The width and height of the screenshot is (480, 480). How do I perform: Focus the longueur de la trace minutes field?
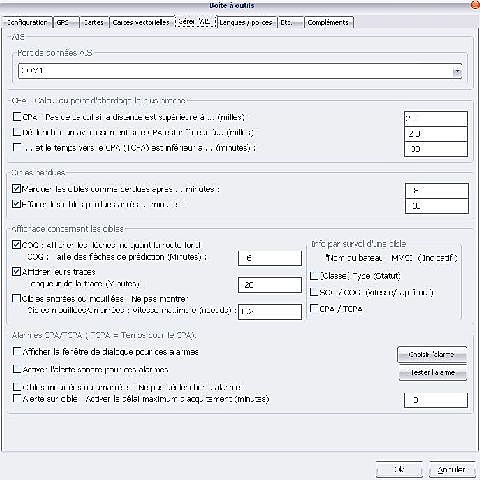pos(270,285)
